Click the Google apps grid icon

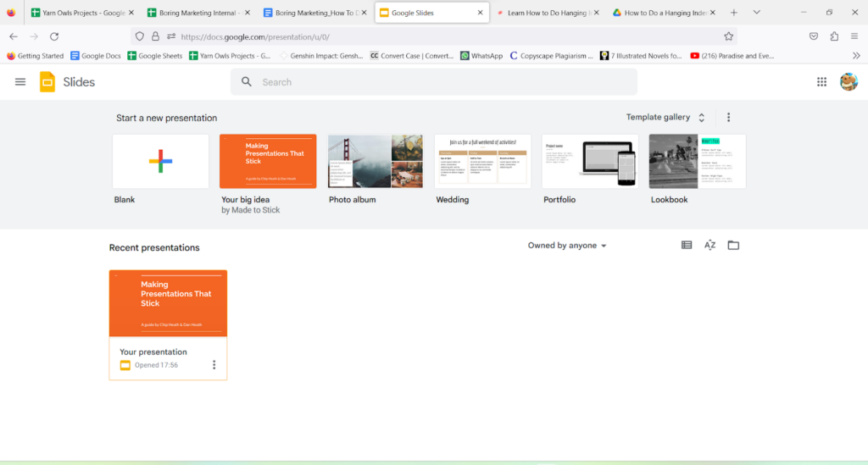821,82
